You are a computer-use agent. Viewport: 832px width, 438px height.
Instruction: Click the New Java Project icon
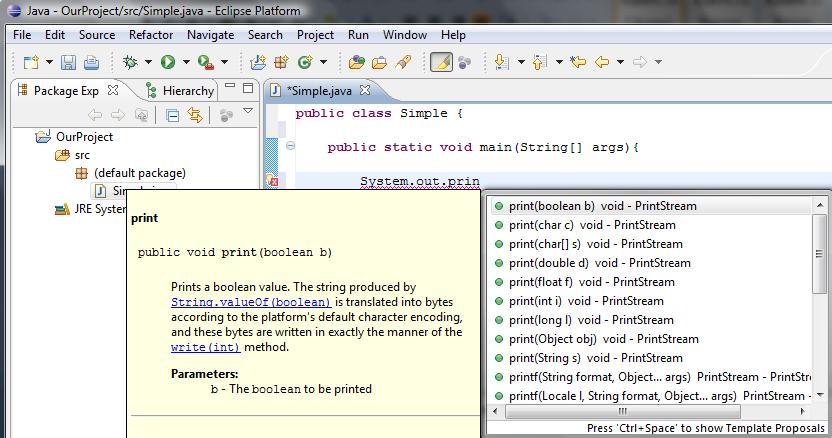pyautogui.click(x=258, y=62)
